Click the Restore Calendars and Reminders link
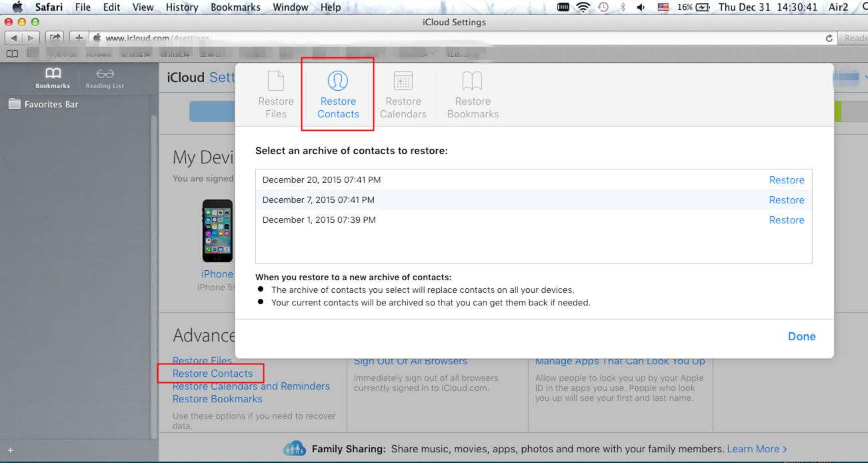Image resolution: width=868 pixels, height=463 pixels. pyautogui.click(x=251, y=386)
